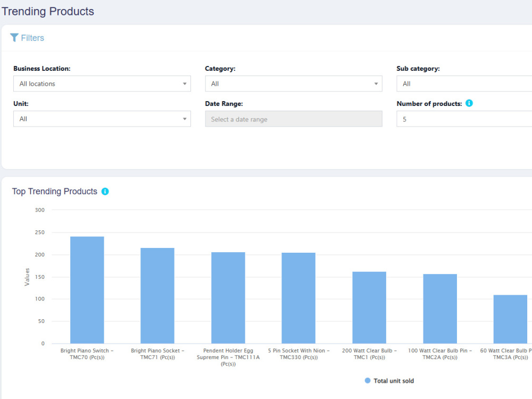Viewport: 532px width, 399px height.
Task: Click the 100 Watt Clear Bulb Pin bar
Action: pyautogui.click(x=440, y=309)
